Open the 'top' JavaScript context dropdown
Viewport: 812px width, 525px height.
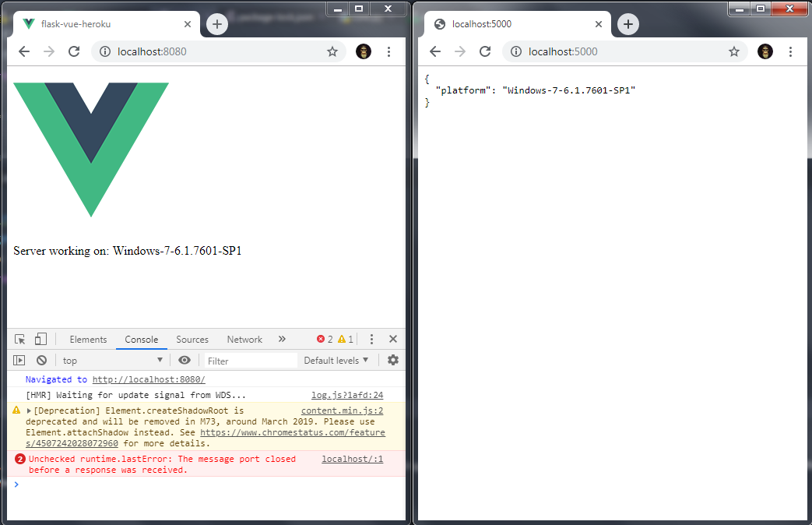tap(112, 360)
